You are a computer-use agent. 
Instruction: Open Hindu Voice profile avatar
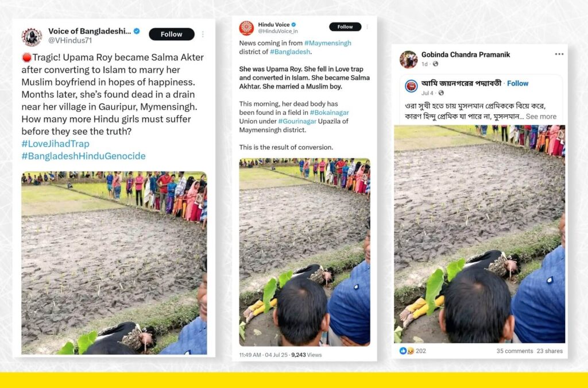[246, 28]
